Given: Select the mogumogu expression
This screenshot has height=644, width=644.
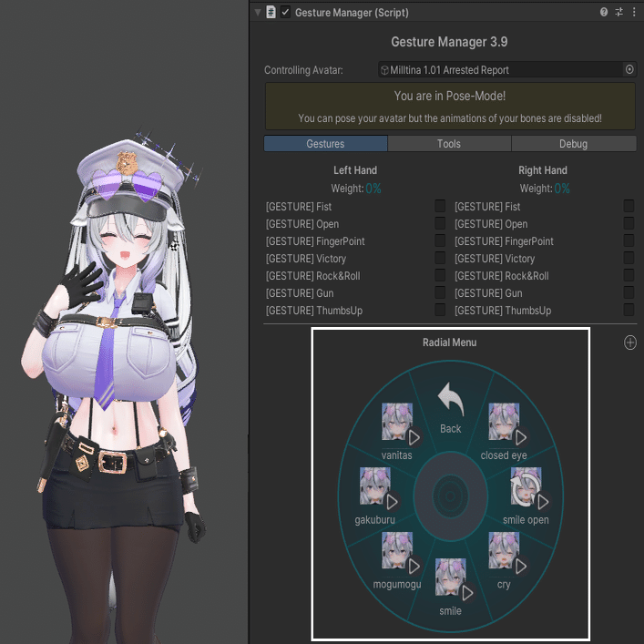Looking at the screenshot, I should tap(397, 560).
